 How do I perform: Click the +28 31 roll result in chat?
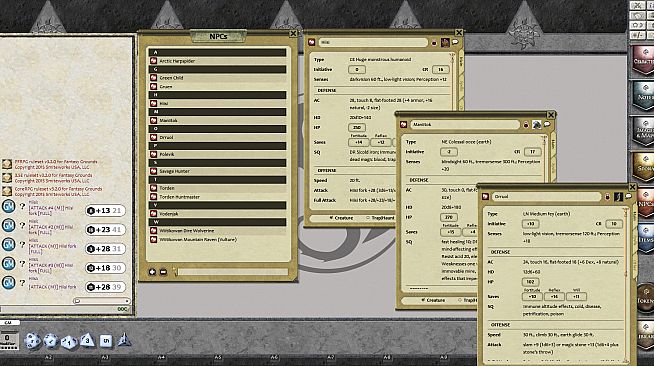(x=105, y=249)
